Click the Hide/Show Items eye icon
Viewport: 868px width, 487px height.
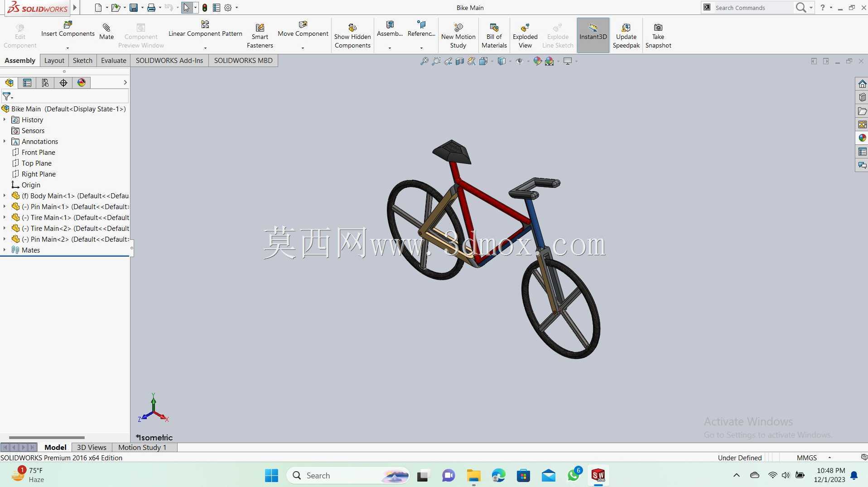click(x=519, y=61)
